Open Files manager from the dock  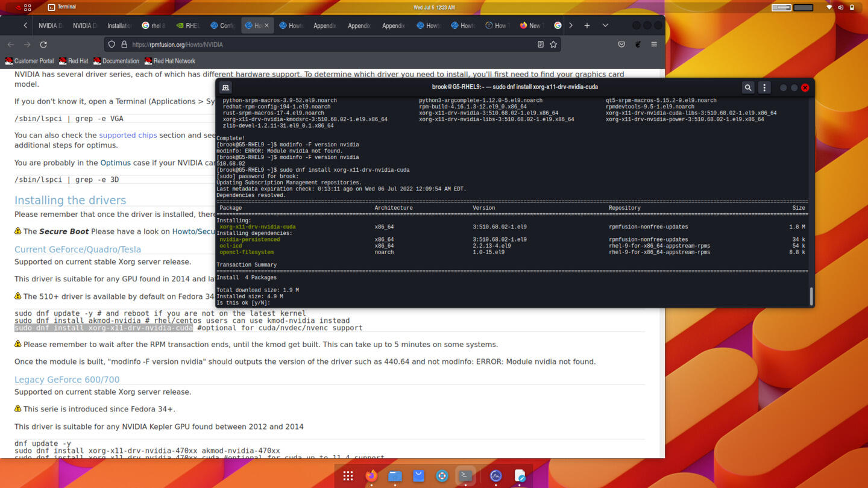[395, 476]
